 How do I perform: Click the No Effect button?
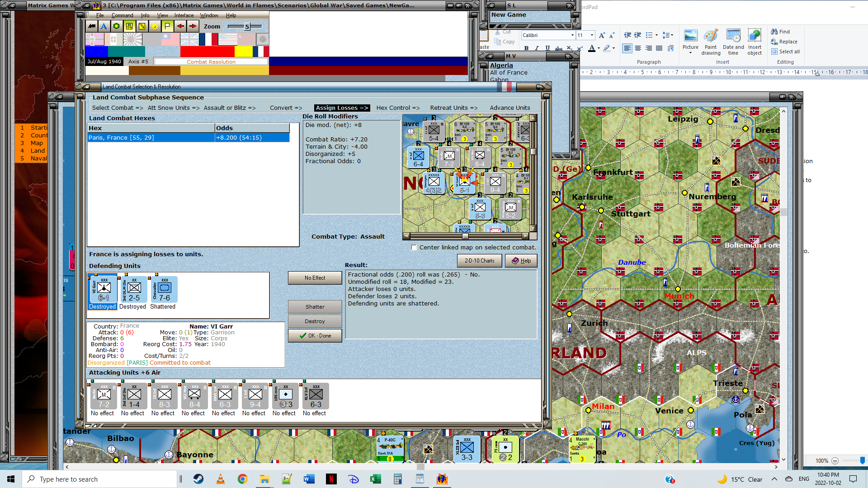(x=315, y=278)
